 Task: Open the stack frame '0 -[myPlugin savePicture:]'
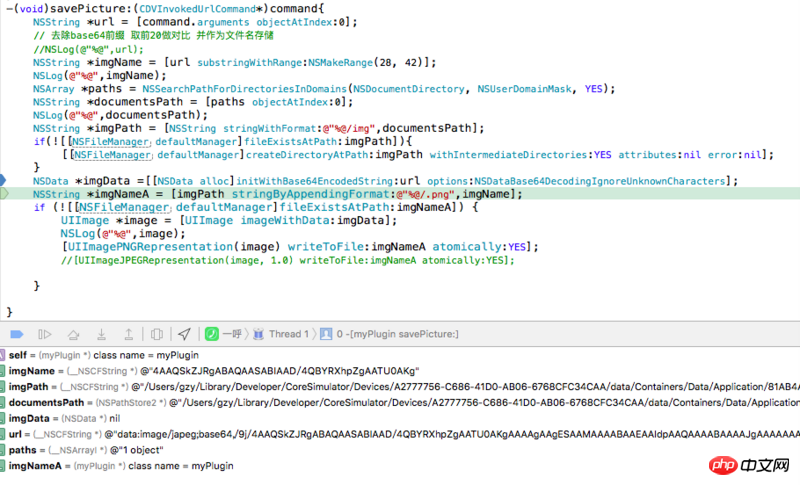389,334
